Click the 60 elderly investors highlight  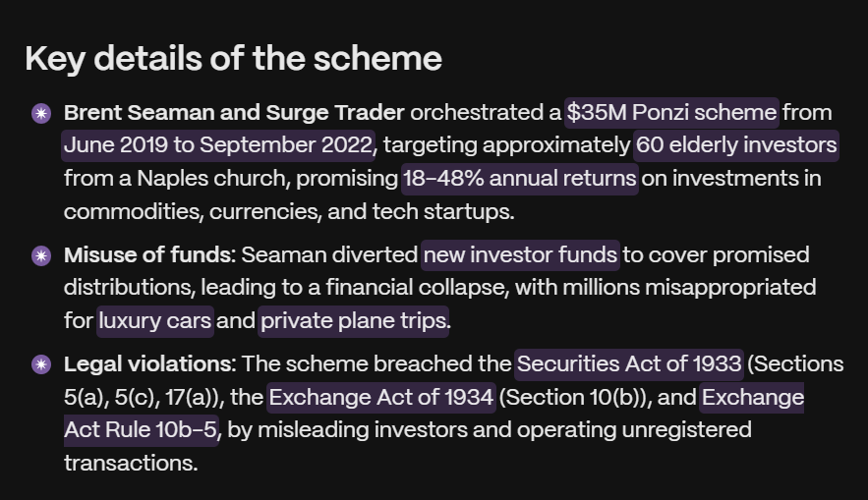click(x=735, y=145)
